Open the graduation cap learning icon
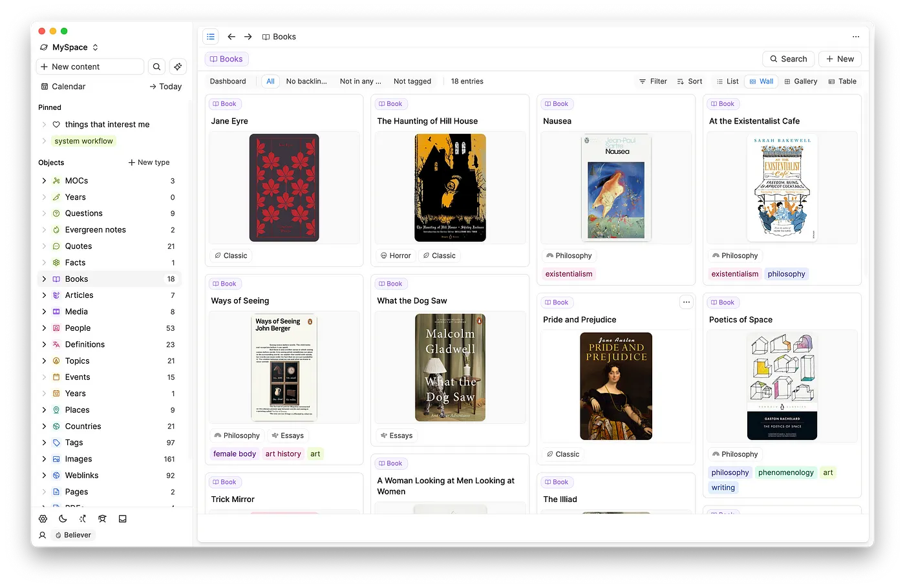The height and width of the screenshot is (588, 905). (102, 519)
